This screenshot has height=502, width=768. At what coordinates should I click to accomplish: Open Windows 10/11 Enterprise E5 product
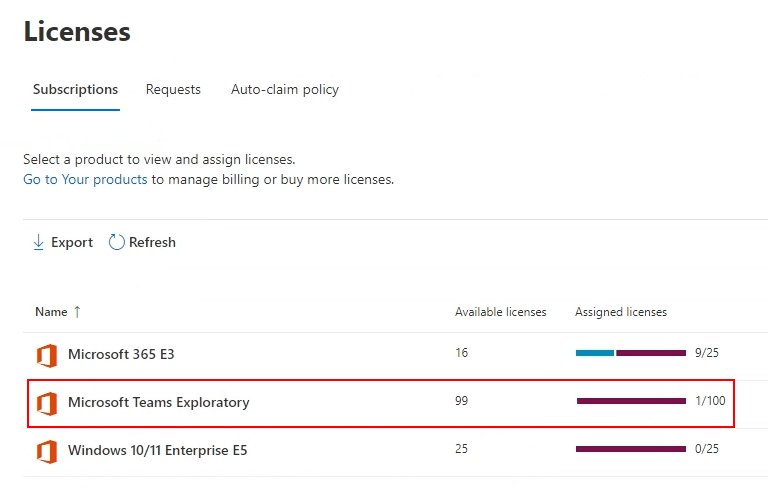158,450
